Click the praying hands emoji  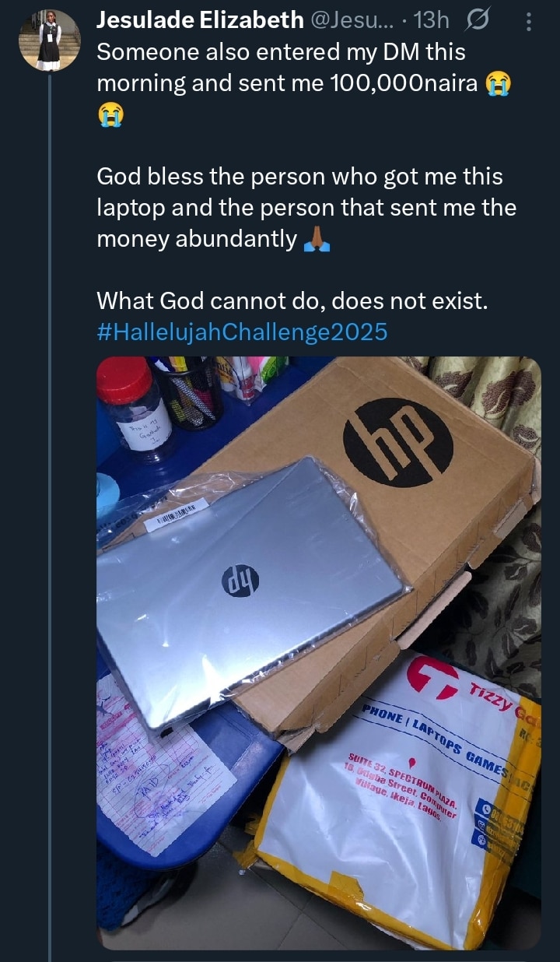click(317, 241)
